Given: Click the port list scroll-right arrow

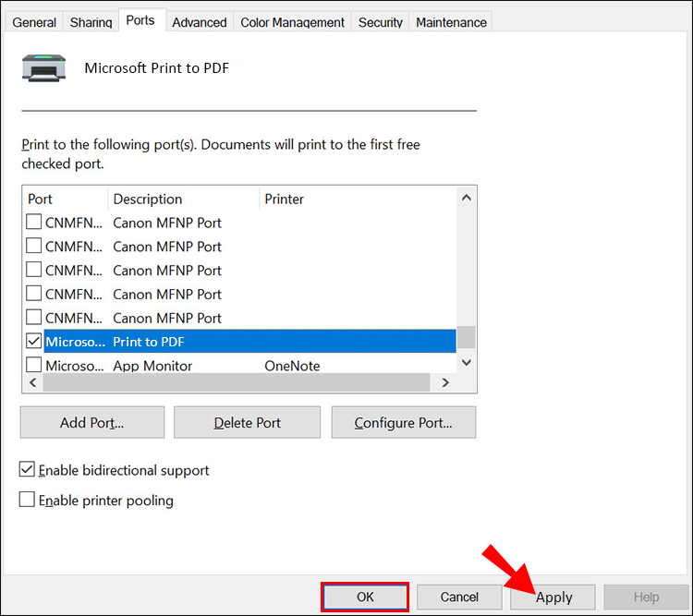Looking at the screenshot, I should coord(445,382).
